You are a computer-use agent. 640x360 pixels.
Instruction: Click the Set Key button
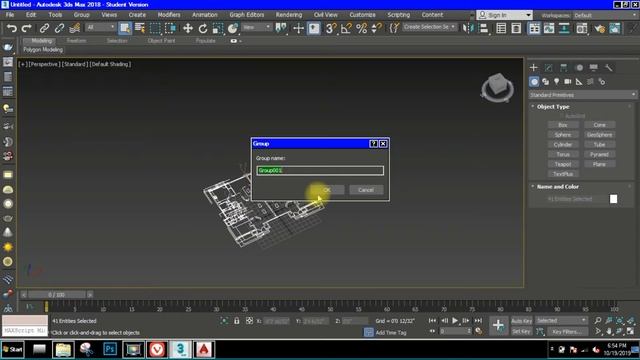[x=521, y=331]
